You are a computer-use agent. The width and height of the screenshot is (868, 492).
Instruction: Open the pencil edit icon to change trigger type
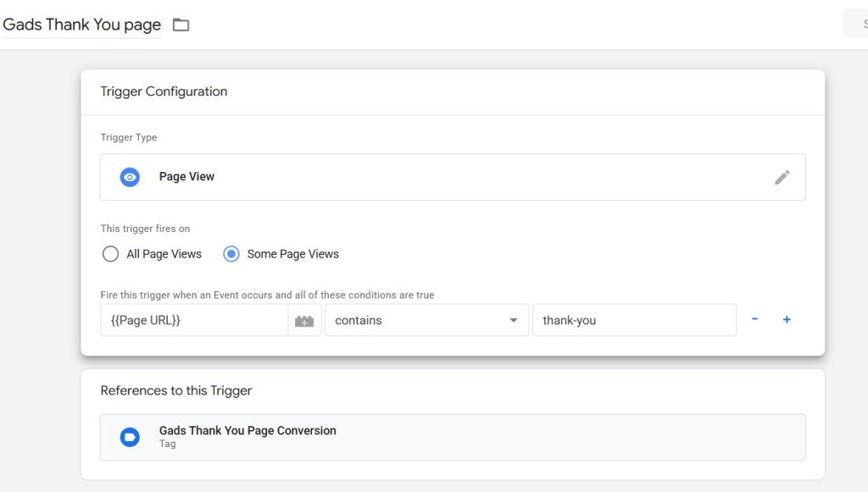pyautogui.click(x=782, y=176)
